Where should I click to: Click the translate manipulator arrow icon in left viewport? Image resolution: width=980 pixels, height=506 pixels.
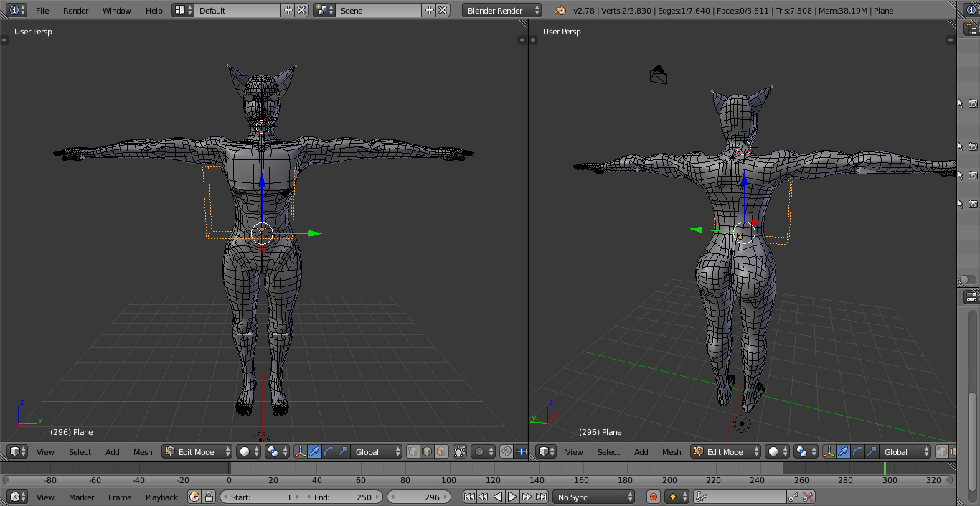tap(314, 451)
